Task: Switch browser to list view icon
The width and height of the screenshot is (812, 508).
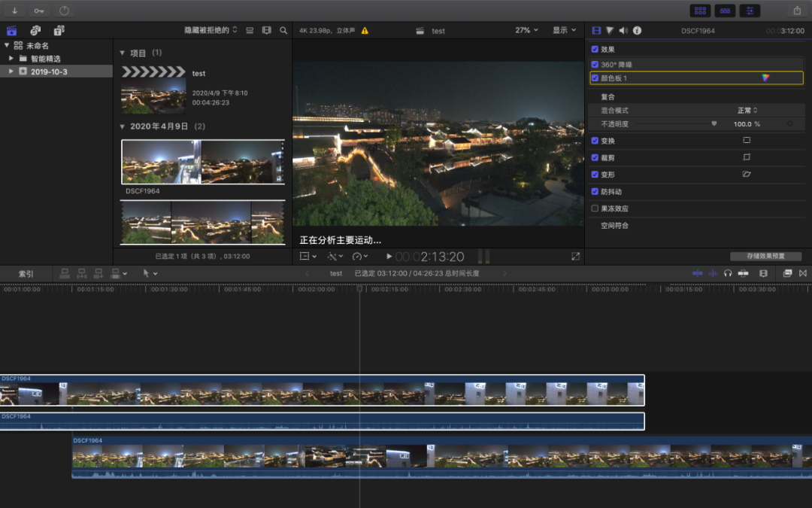Action: 250,31
